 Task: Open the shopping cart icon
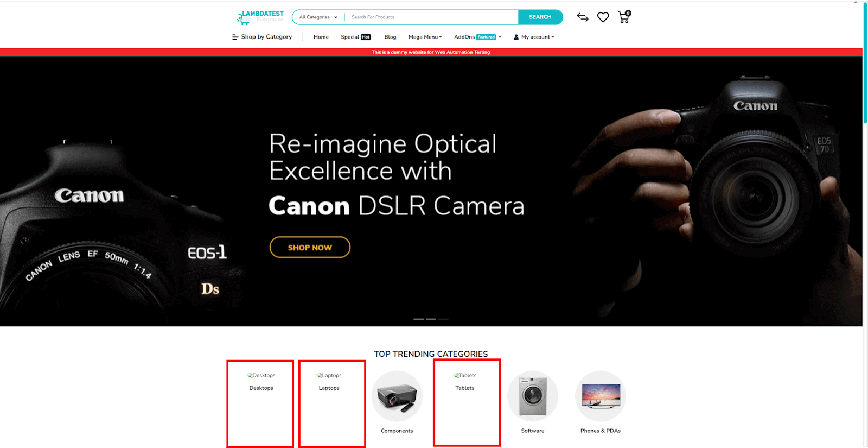624,17
